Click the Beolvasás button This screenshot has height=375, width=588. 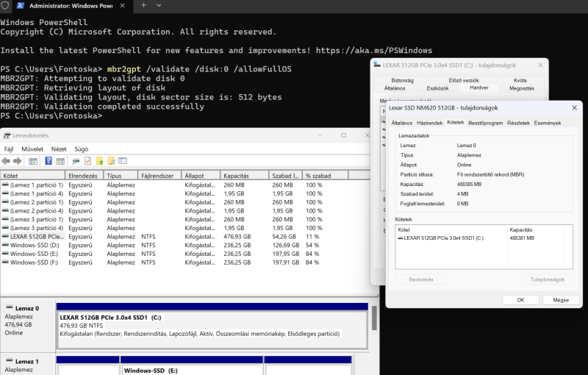click(421, 279)
